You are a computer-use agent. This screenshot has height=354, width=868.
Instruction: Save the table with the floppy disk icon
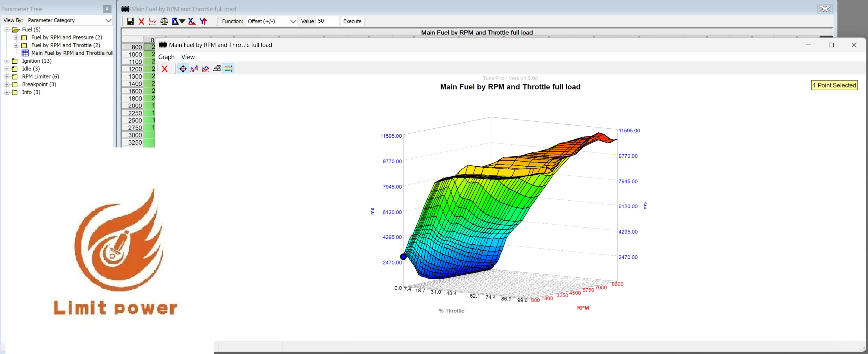(x=130, y=22)
